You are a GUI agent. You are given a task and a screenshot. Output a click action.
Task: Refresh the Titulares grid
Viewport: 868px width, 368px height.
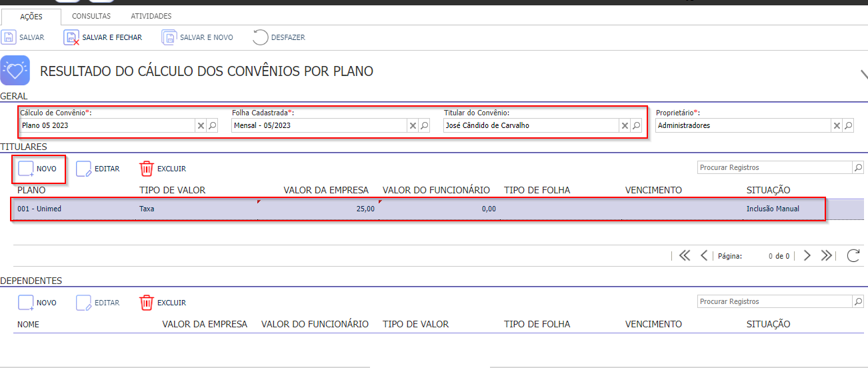point(853,255)
